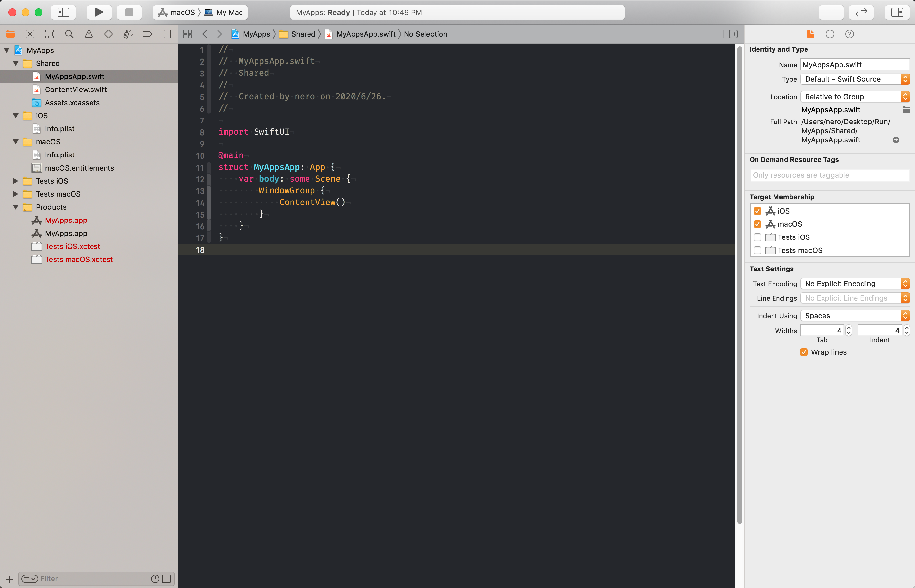Show the History inspector clock icon

click(x=830, y=34)
